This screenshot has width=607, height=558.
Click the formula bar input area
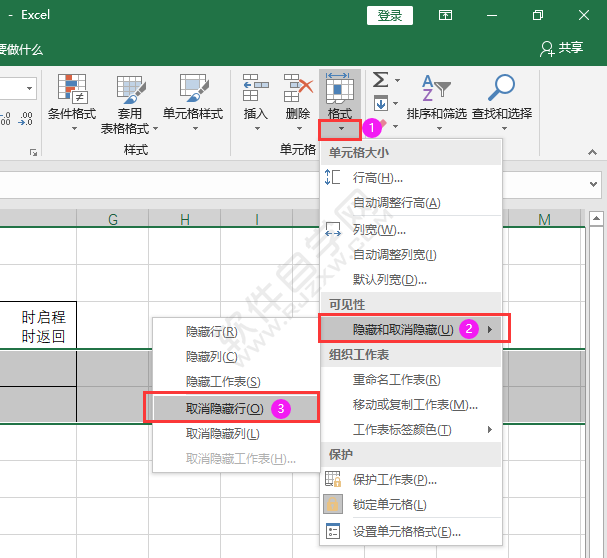point(292,185)
